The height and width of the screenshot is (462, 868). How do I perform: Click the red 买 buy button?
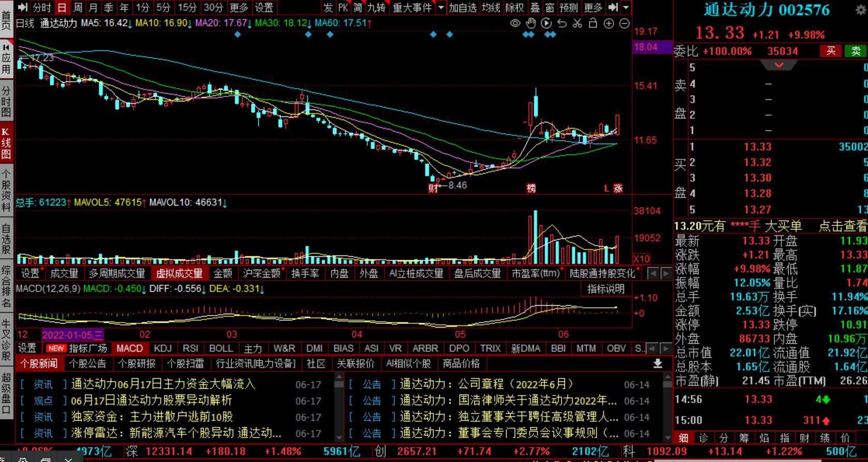click(x=831, y=51)
